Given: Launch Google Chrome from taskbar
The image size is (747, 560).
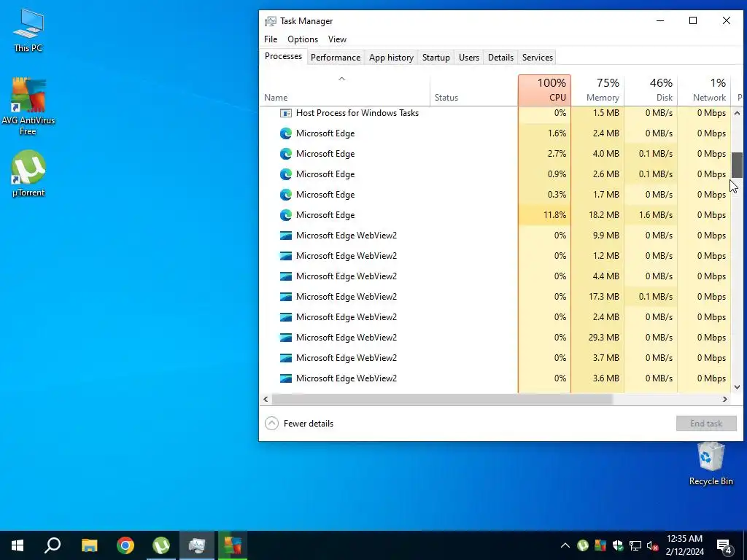Looking at the screenshot, I should [x=125, y=545].
